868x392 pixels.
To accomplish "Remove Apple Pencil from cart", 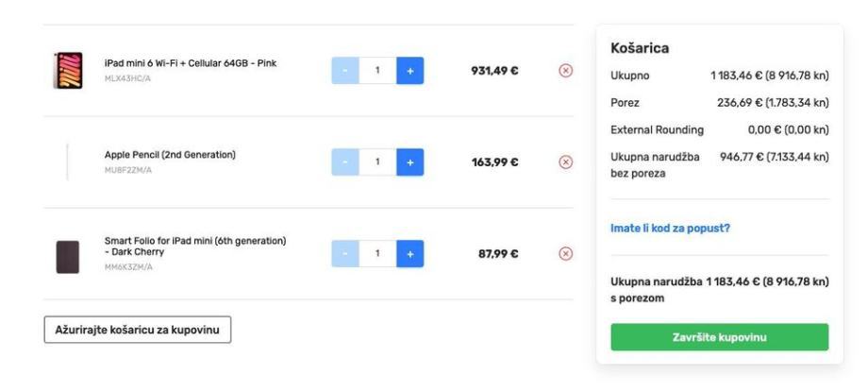I will (566, 162).
